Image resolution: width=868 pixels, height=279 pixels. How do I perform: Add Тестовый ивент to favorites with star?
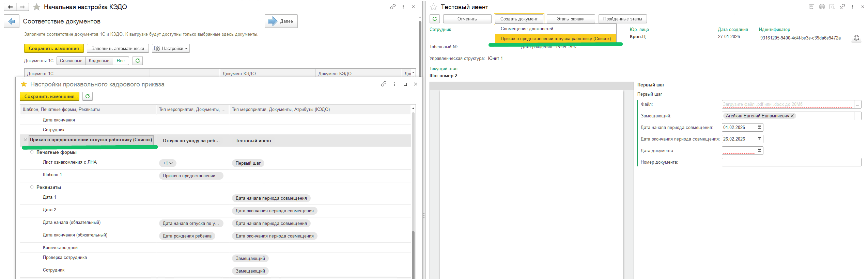pyautogui.click(x=433, y=7)
